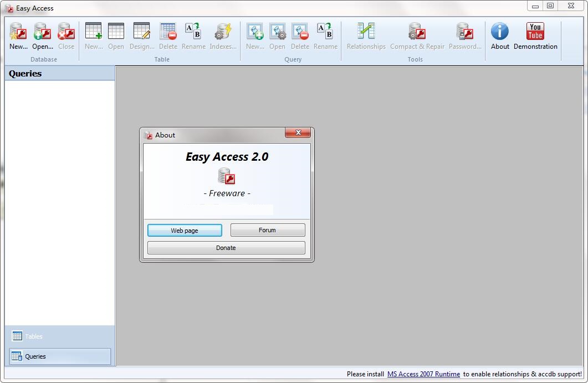
Task: Open the selected query from Query group
Action: click(277, 36)
